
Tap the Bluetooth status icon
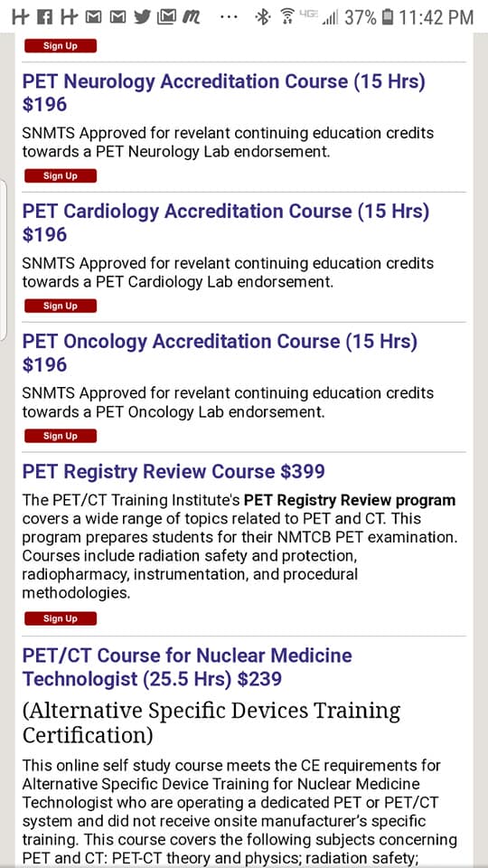pyautogui.click(x=263, y=18)
